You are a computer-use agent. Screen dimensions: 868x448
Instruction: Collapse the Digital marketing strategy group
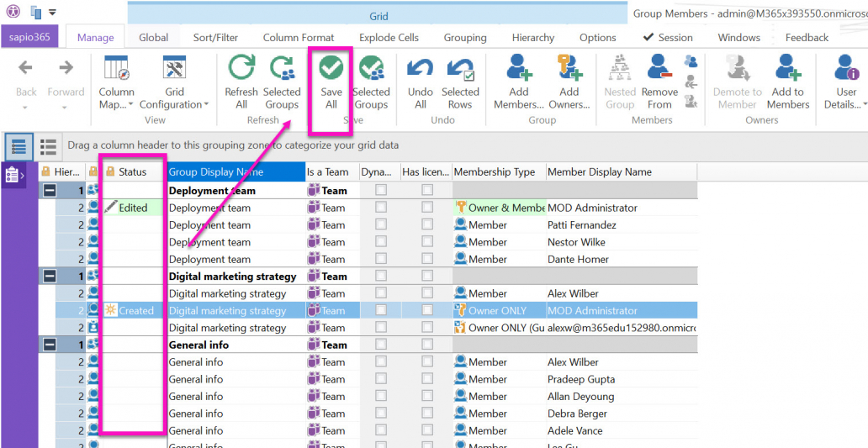50,277
